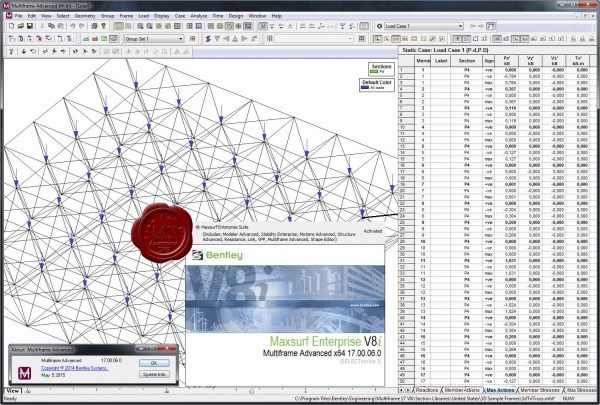Open the Group Set 1 dropdown
This screenshot has height=405, width=600.
154,39
